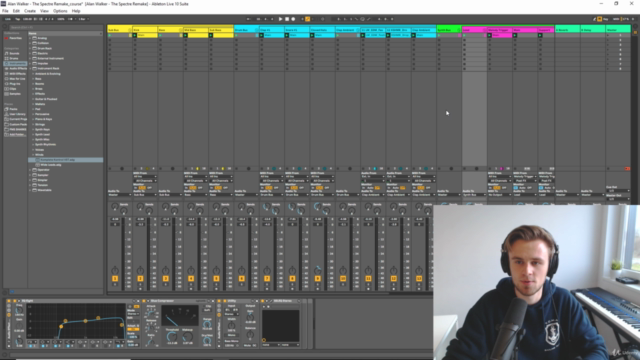Open Utility input Stereo dropdown
640x360 pixels.
coord(231,314)
